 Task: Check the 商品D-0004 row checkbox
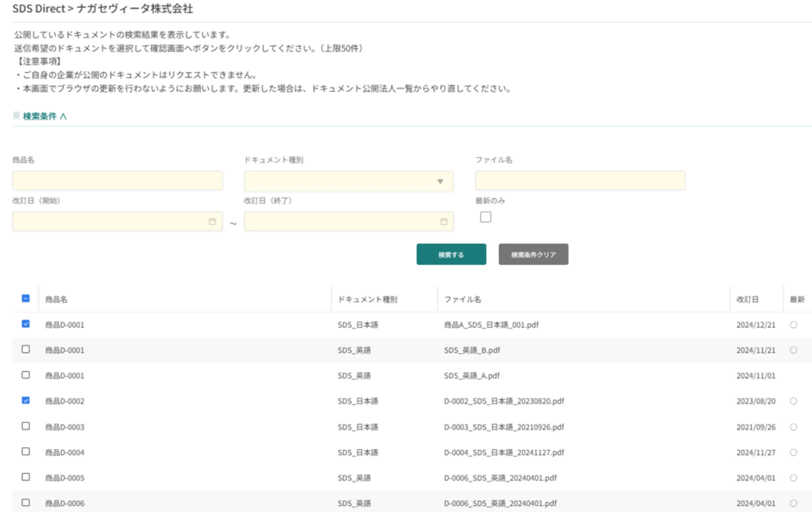[26, 452]
